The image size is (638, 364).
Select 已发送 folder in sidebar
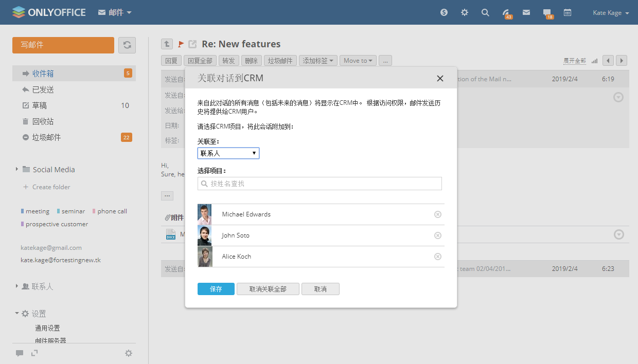43,89
